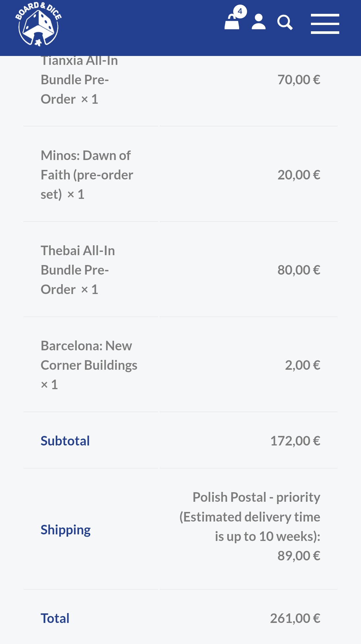Open the user account icon
Viewport: 361px width, 644px height.
tap(259, 22)
